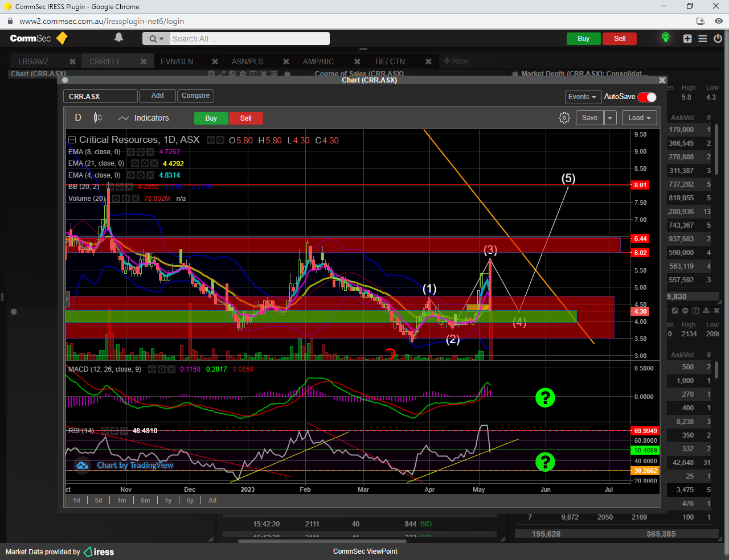Image resolution: width=729 pixels, height=560 pixels.
Task: Toggle visibility of Critical Resources series
Action: point(211,140)
